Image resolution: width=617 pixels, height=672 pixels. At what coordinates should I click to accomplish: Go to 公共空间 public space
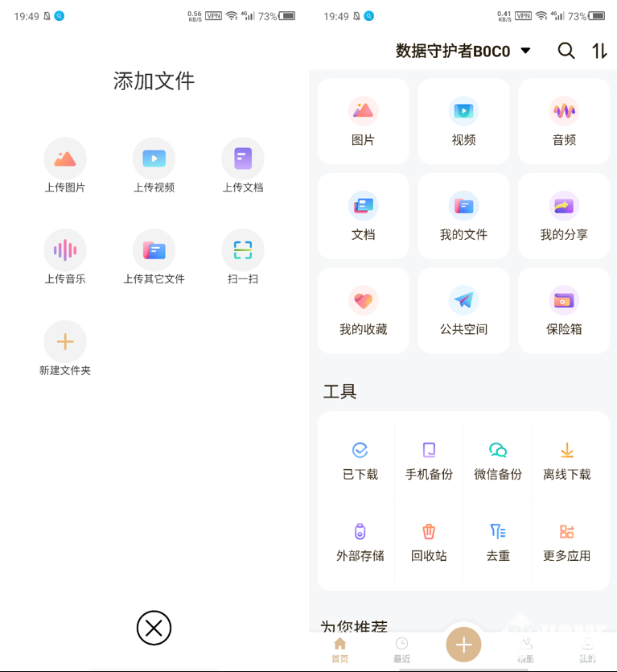(463, 311)
